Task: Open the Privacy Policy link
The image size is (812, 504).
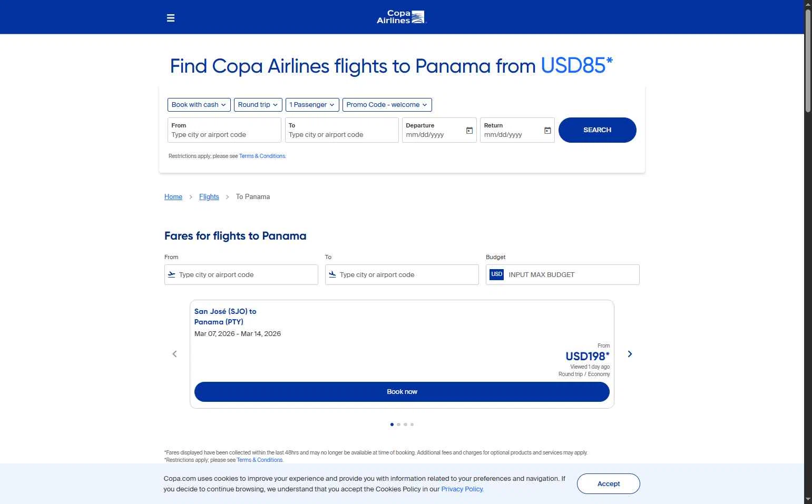Action: 462,489
